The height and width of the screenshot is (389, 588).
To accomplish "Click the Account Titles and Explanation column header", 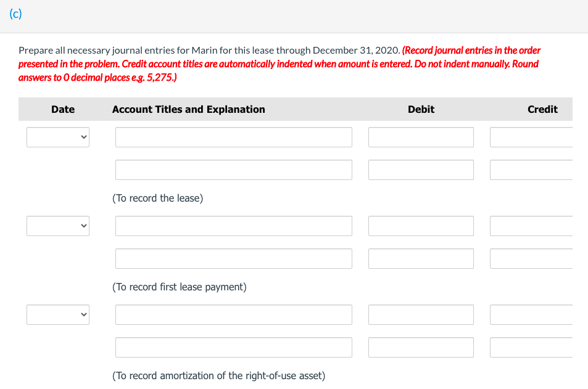I will pyautogui.click(x=188, y=109).
